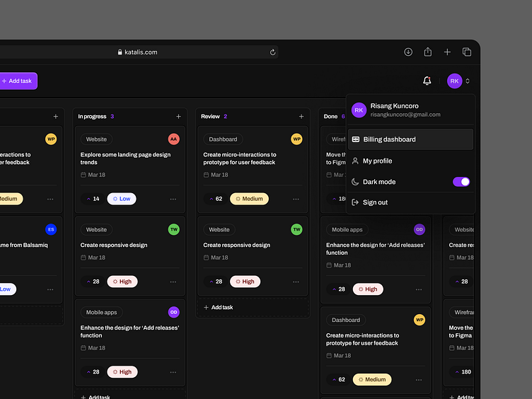Screen dimensions: 532x399
Task: Click the Mobile apps tag in In progress column
Action: point(101,312)
